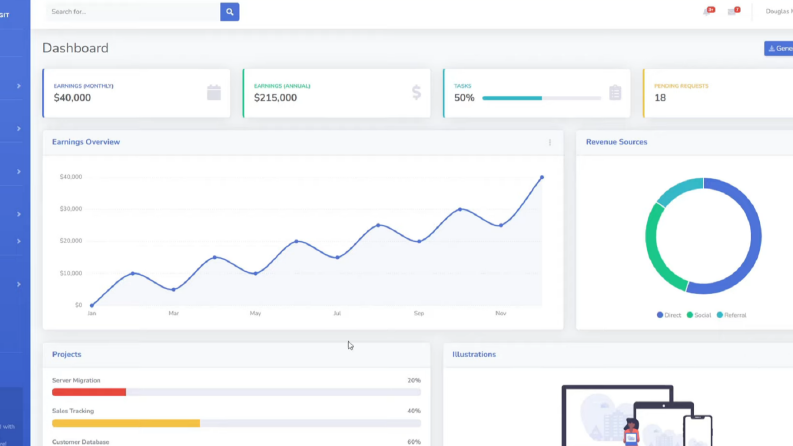Click the blue Direct legend dot
The image size is (793, 446).
coord(660,315)
